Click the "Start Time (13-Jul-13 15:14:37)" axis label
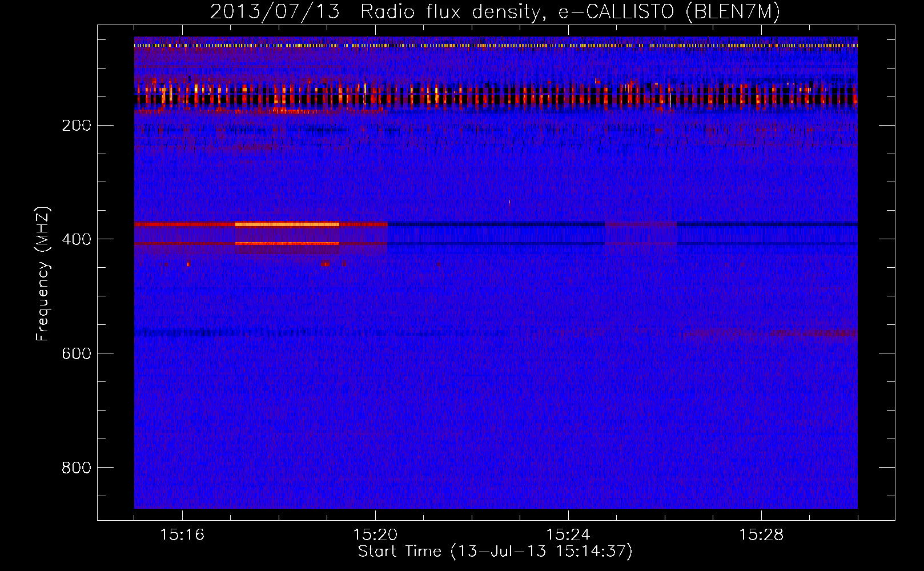This screenshot has width=924, height=571. tap(495, 552)
